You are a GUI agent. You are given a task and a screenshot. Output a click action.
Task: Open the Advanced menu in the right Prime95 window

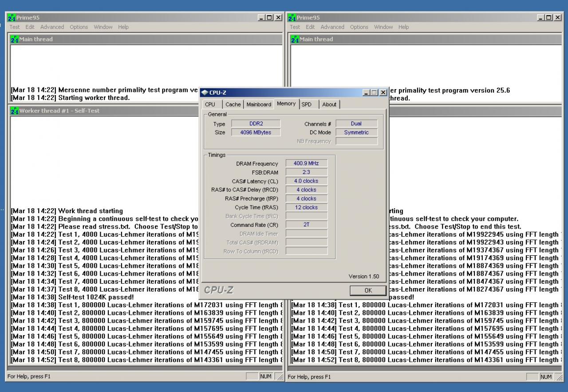[x=332, y=27]
